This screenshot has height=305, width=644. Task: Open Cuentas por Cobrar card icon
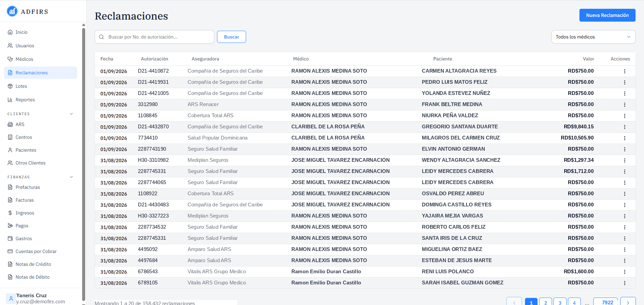pyautogui.click(x=10, y=251)
